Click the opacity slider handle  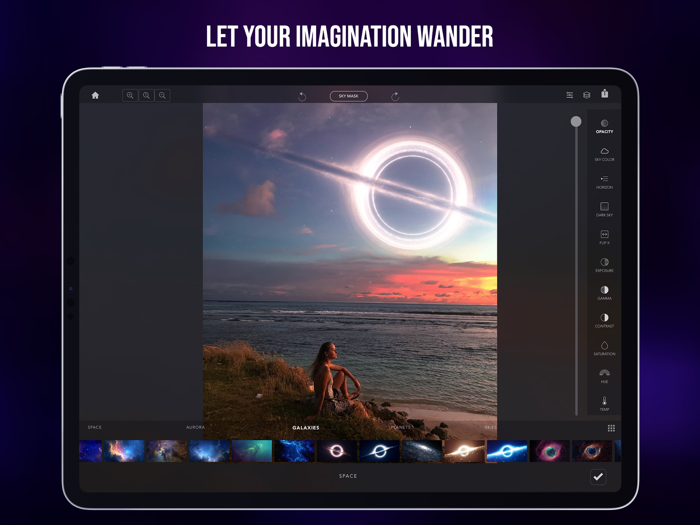576,121
